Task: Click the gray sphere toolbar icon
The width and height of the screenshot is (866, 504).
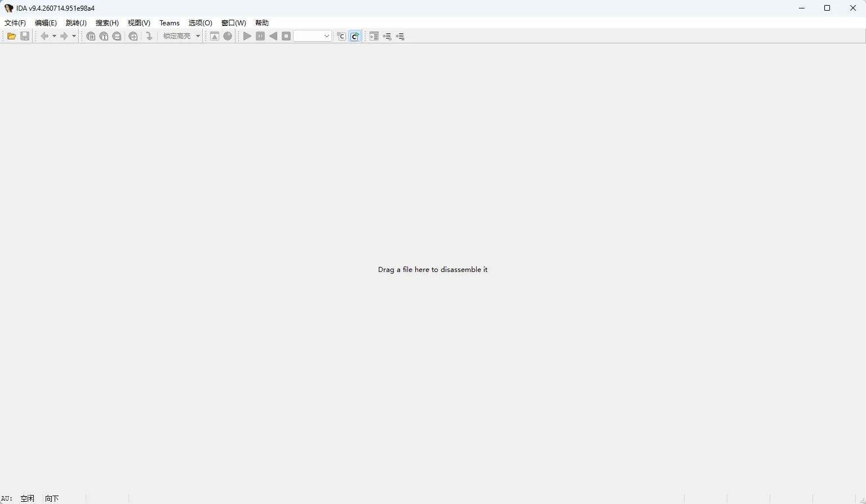Action: coord(228,36)
